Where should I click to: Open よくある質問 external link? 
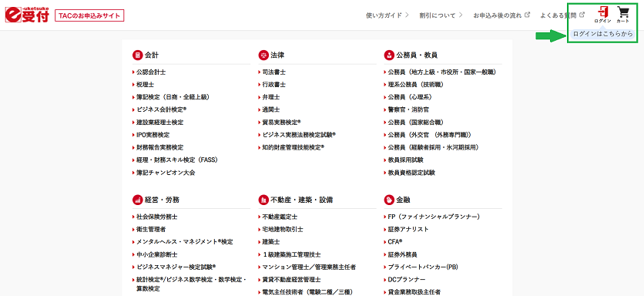click(562, 15)
